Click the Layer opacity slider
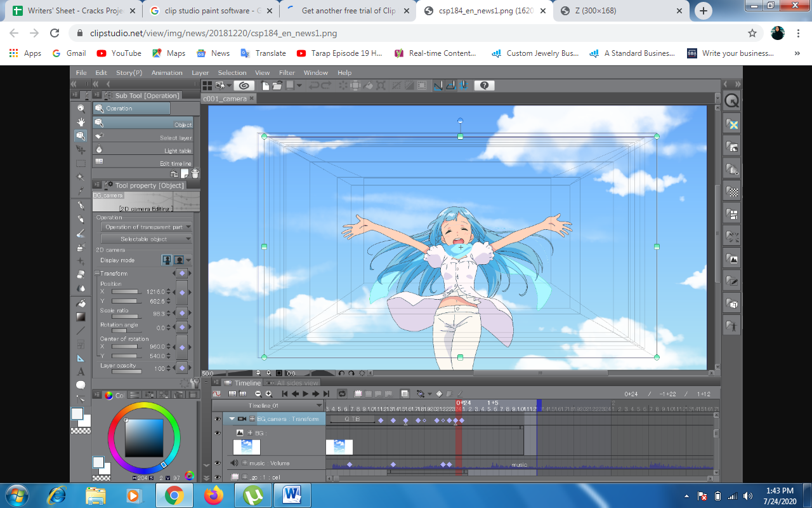The width and height of the screenshot is (812, 508). [x=126, y=371]
